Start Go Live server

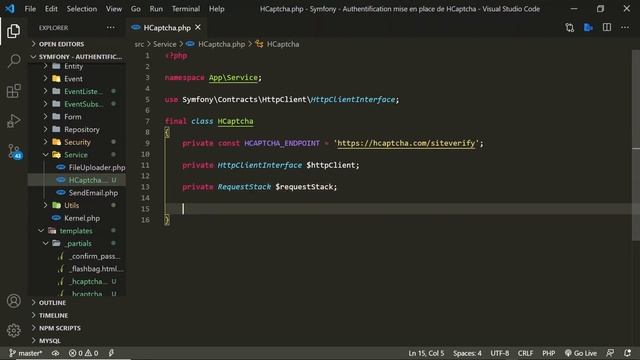[x=581, y=353]
